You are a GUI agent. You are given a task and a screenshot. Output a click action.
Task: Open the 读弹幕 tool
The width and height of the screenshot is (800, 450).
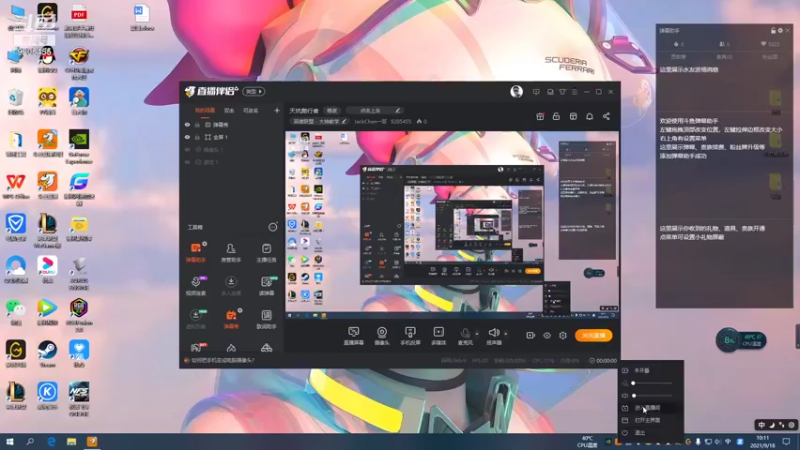click(x=266, y=286)
